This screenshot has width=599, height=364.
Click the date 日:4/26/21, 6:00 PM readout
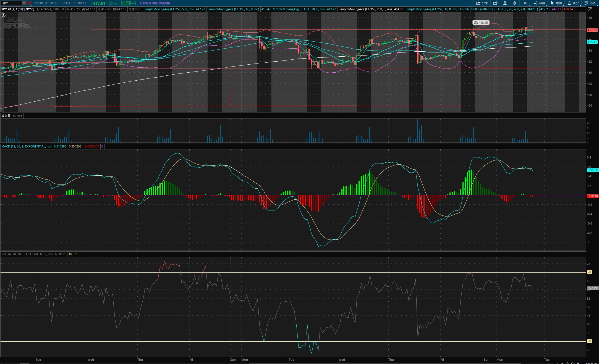[51, 9]
